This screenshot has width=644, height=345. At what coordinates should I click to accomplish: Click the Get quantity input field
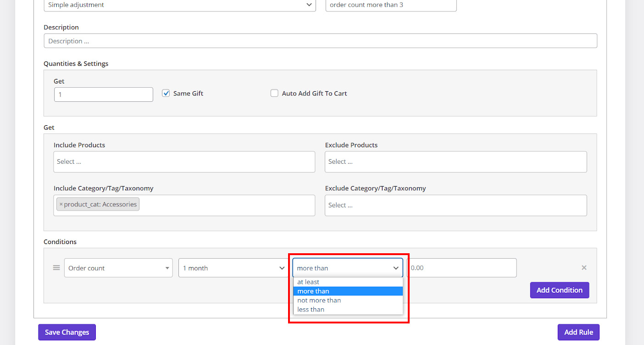point(103,95)
